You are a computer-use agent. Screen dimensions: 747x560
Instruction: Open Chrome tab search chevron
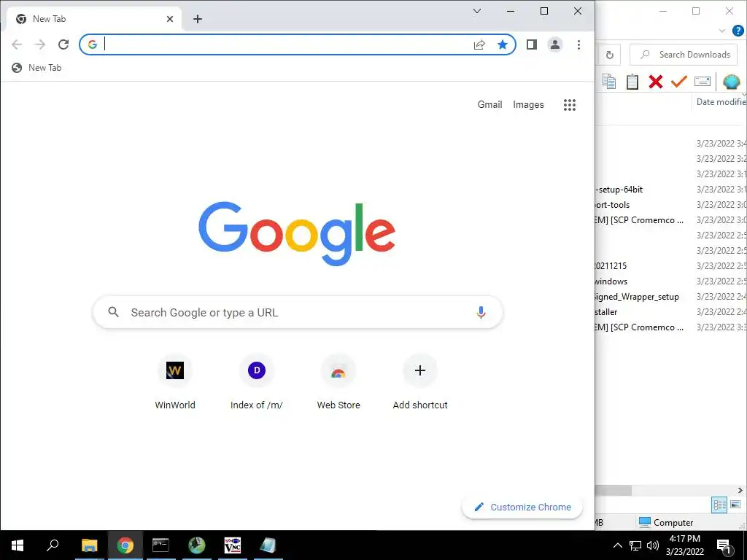coord(477,11)
